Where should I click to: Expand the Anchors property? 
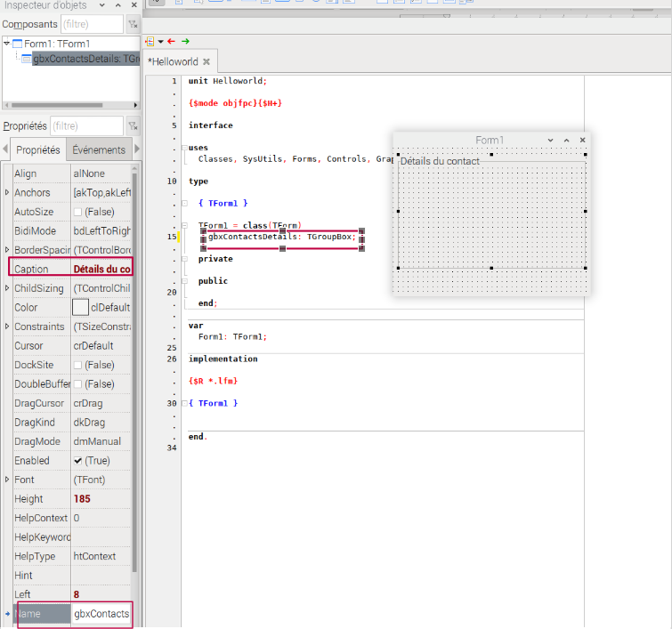(8, 192)
